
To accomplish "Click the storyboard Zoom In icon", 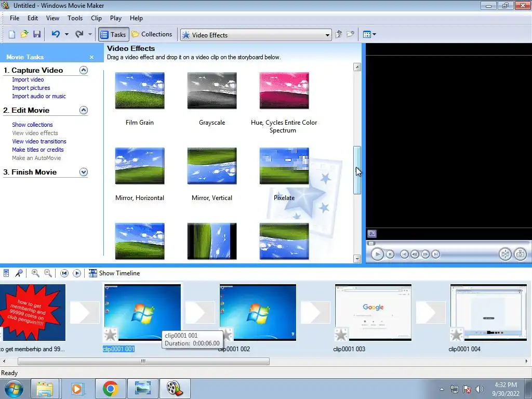I will point(35,273).
